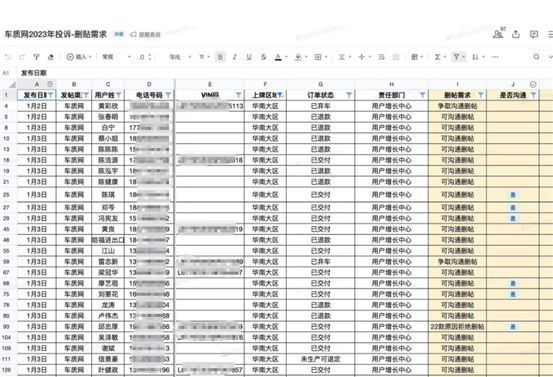Click the blue tag beside the title
Image resolution: width=553 pixels, height=377 pixels.
119,34
